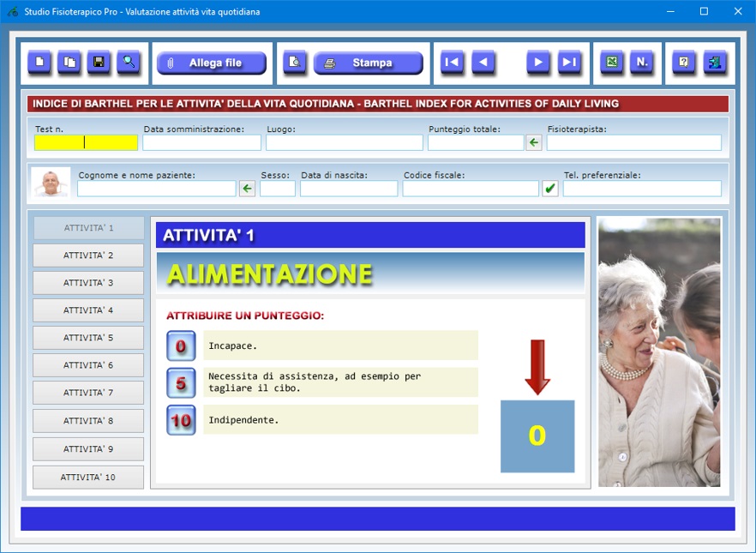756x553 pixels.
Task: Click the New record icon
Action: click(39, 63)
